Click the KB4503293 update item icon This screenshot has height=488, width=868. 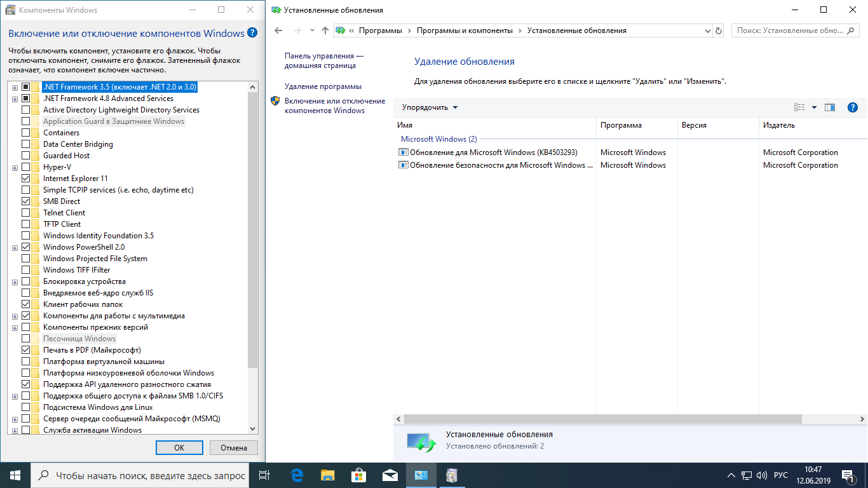[x=403, y=152]
